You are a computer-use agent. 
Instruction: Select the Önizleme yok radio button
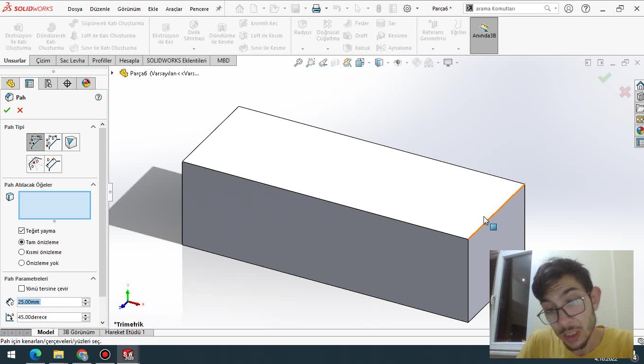[21, 263]
